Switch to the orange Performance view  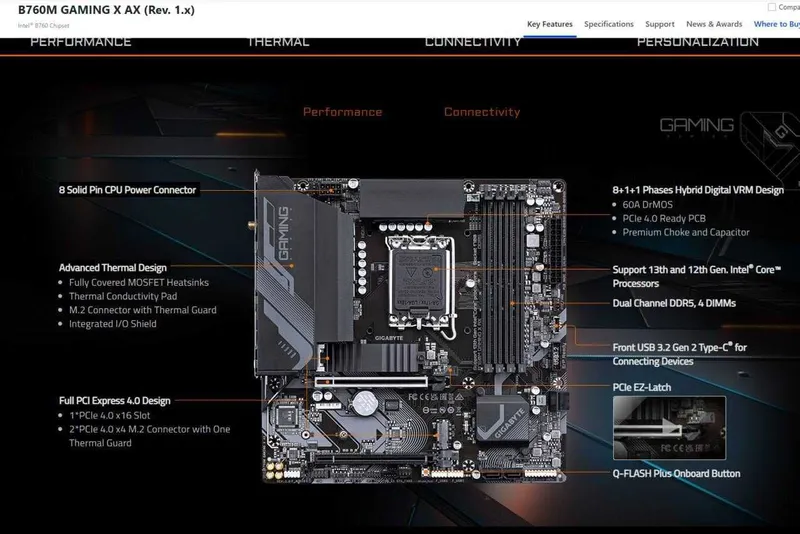tap(342, 112)
